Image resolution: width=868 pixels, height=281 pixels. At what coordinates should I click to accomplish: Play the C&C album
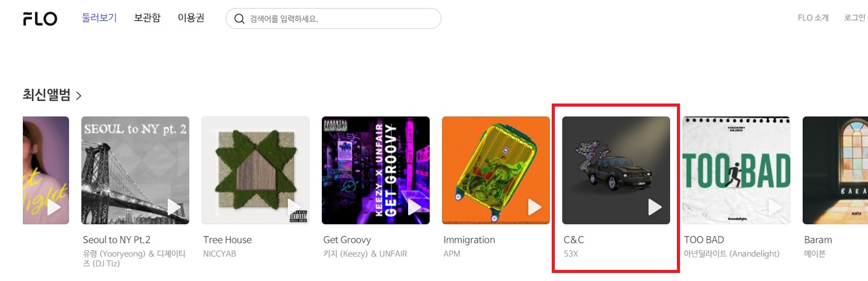click(x=655, y=207)
